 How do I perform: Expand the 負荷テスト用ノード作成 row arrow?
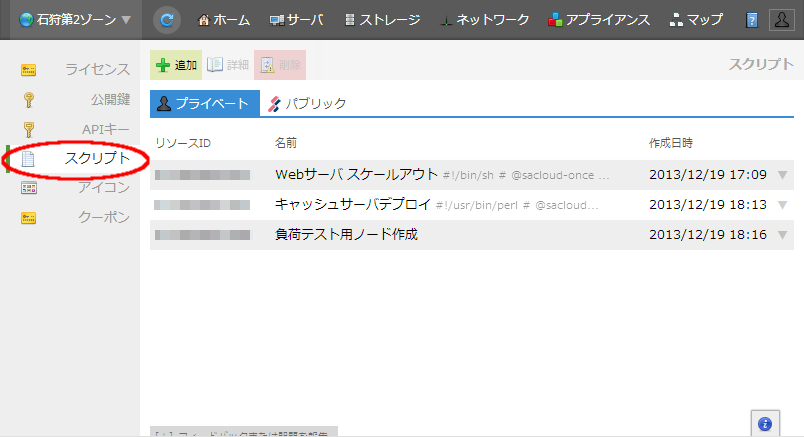coord(782,235)
